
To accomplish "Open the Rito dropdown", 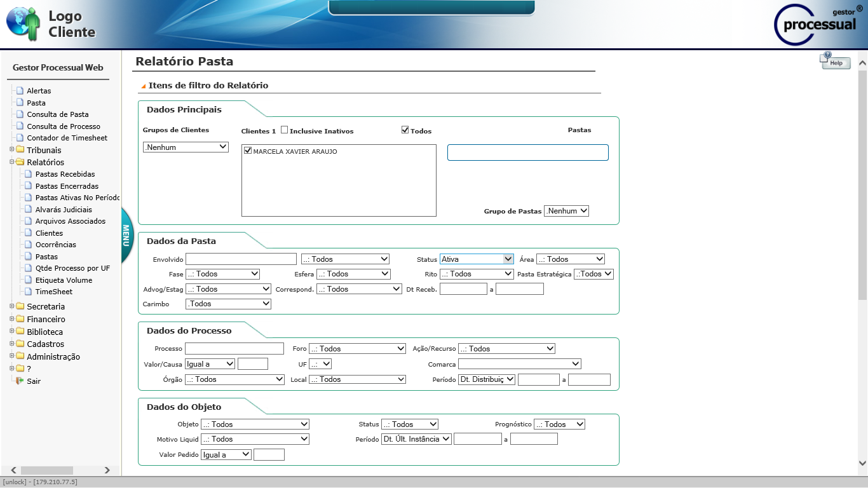I will pyautogui.click(x=477, y=274).
